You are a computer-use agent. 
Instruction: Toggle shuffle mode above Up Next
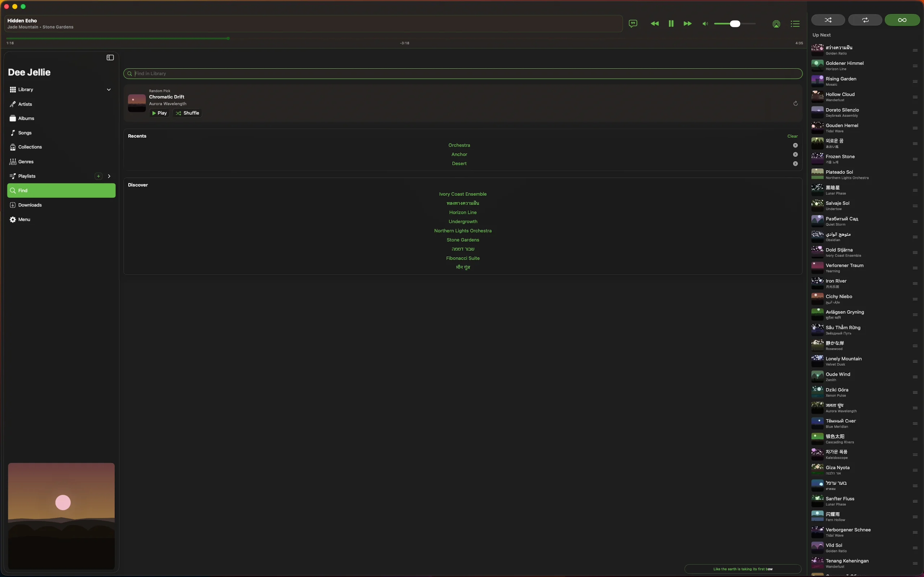(x=828, y=20)
